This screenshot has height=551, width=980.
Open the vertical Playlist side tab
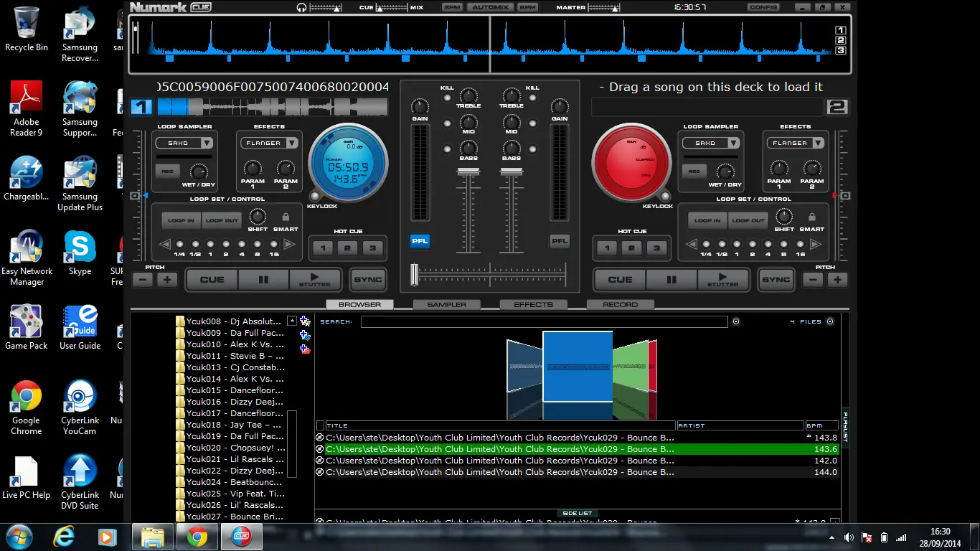[x=845, y=426]
